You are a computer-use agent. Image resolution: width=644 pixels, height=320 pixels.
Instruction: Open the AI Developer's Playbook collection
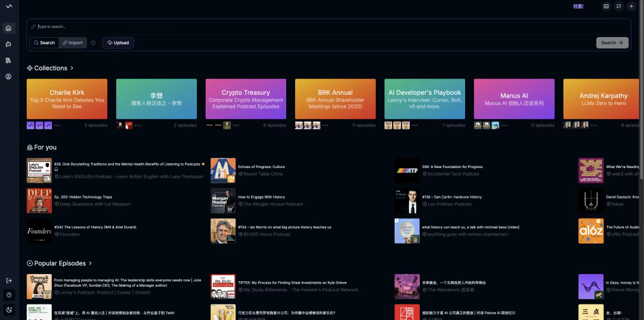pos(425,99)
